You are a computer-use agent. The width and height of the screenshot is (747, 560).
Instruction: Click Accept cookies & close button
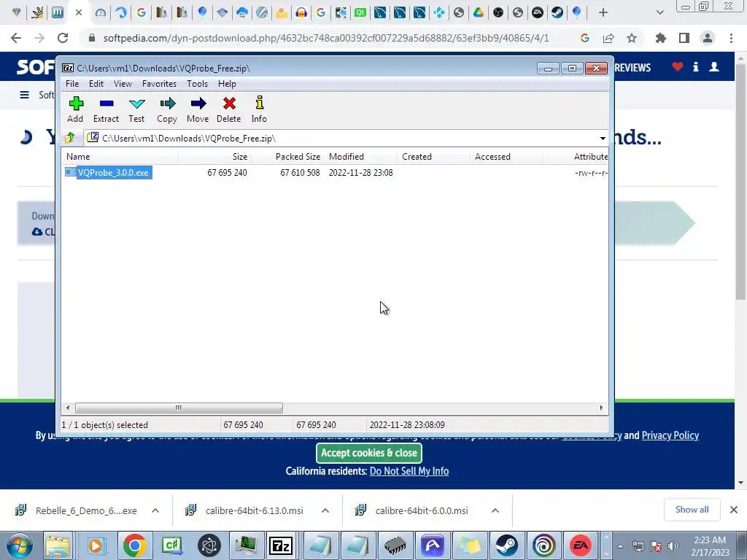(369, 453)
